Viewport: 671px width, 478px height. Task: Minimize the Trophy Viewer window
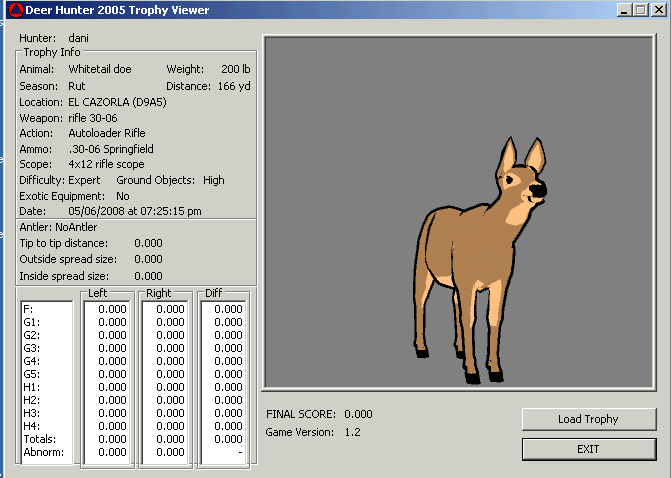pyautogui.click(x=624, y=10)
